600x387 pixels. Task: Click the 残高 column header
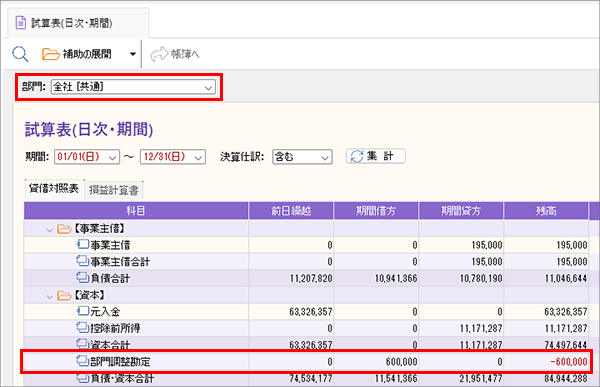click(546, 211)
